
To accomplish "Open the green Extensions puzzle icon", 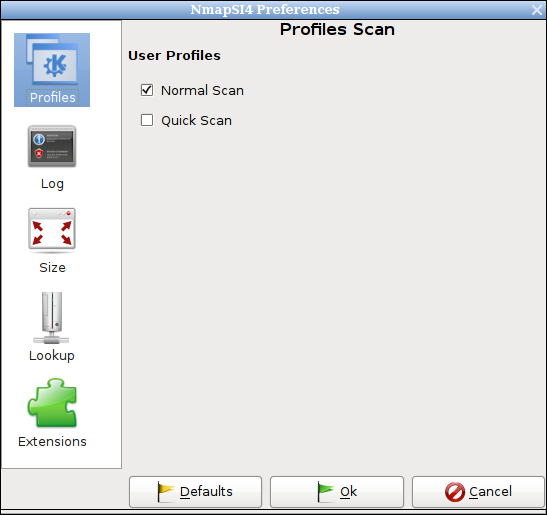I will [52, 403].
